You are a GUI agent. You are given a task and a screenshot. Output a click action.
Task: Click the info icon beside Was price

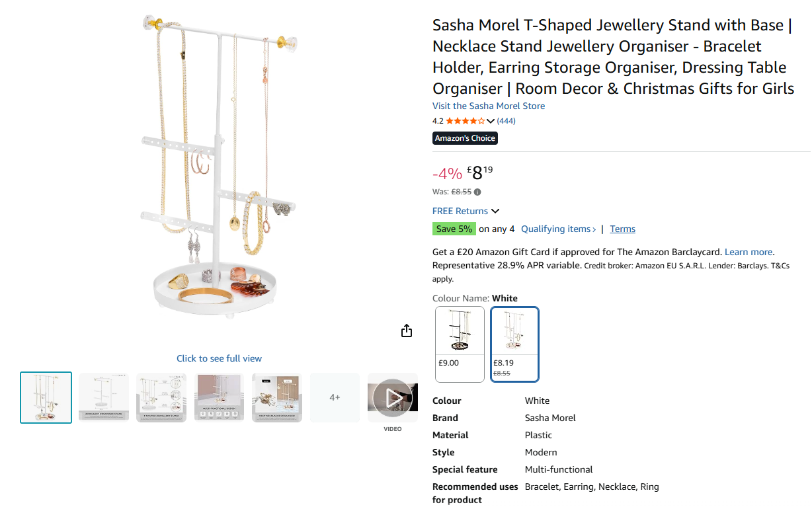coord(477,192)
